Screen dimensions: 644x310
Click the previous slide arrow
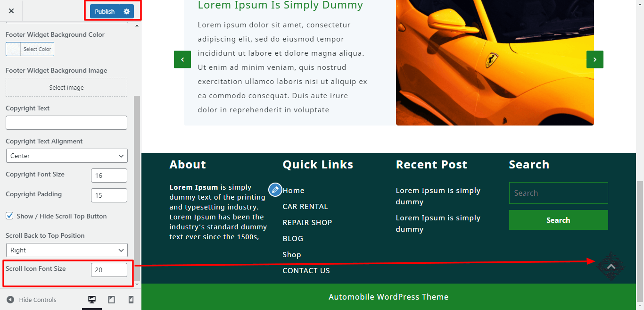pyautogui.click(x=182, y=59)
